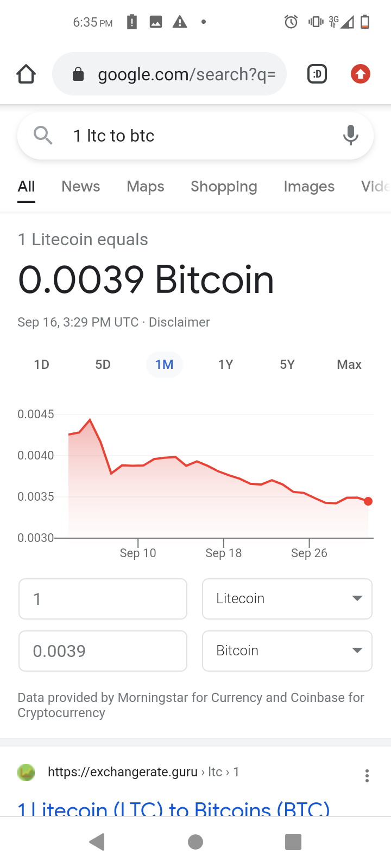Screen dimensions: 391x868
Task: Select the 5Y chart range
Action: coord(287,365)
